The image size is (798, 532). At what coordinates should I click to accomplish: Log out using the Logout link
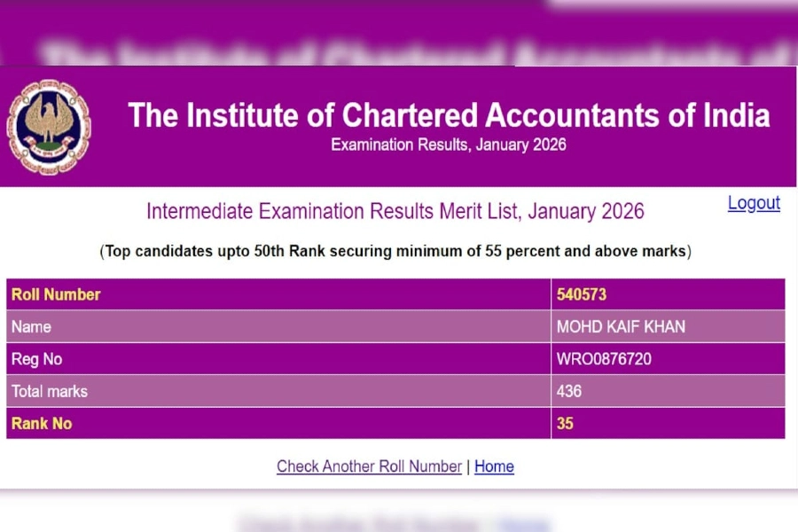754,203
